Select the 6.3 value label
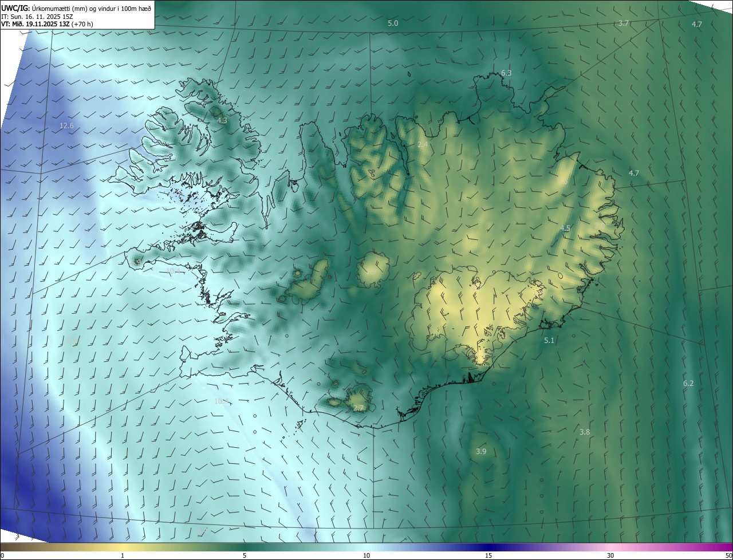This screenshot has width=733, height=560. [x=506, y=73]
